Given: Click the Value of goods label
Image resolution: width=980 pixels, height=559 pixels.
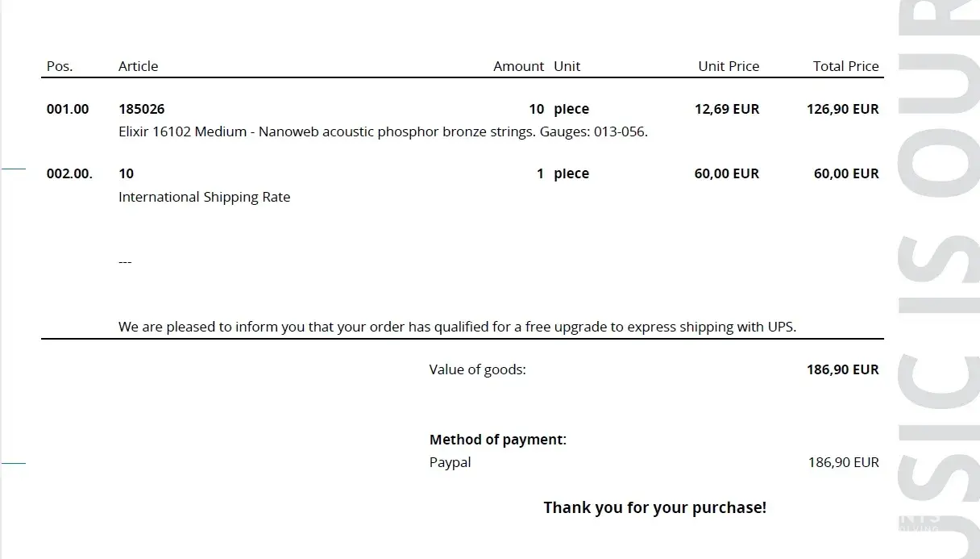Looking at the screenshot, I should (x=477, y=369).
